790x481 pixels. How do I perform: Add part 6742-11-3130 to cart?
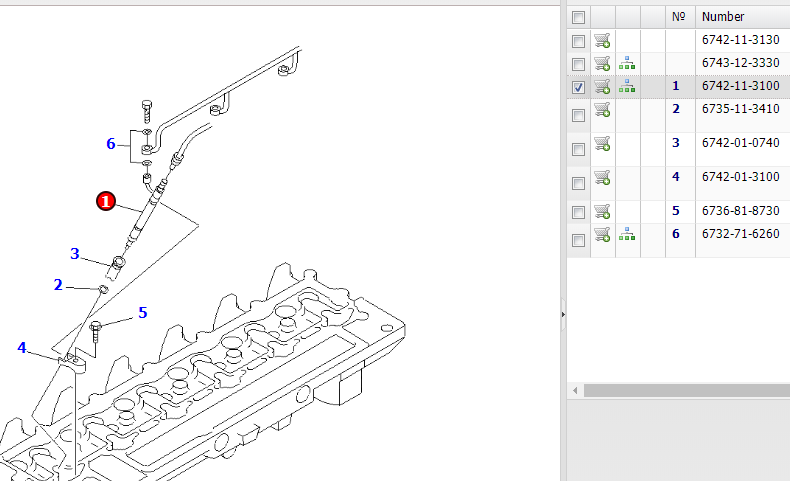[x=602, y=40]
